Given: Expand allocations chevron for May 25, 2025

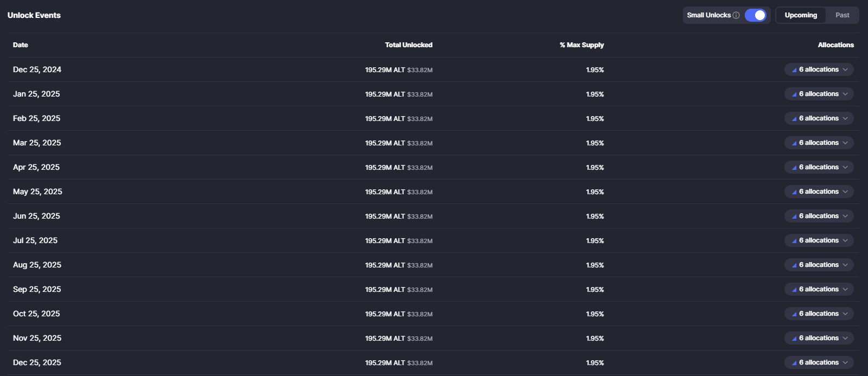Looking at the screenshot, I should [845, 192].
